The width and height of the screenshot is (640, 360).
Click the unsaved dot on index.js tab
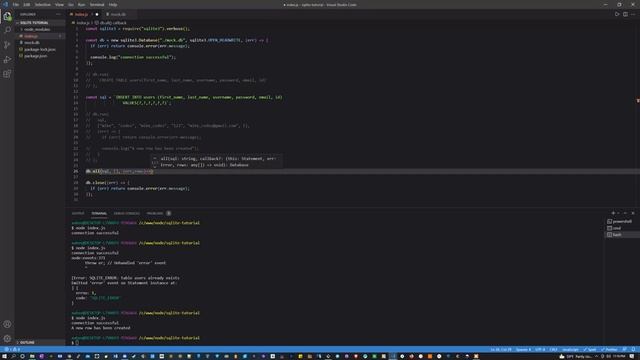[x=97, y=14]
